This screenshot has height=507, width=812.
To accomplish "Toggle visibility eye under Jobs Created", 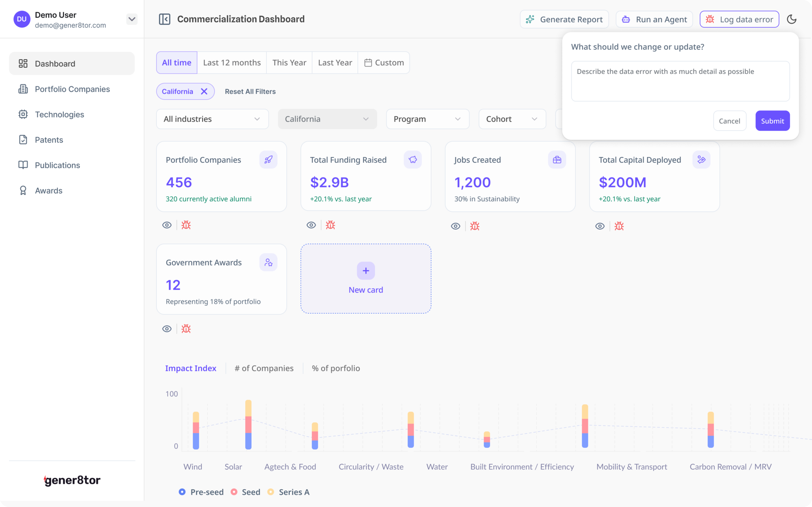I will tap(456, 226).
